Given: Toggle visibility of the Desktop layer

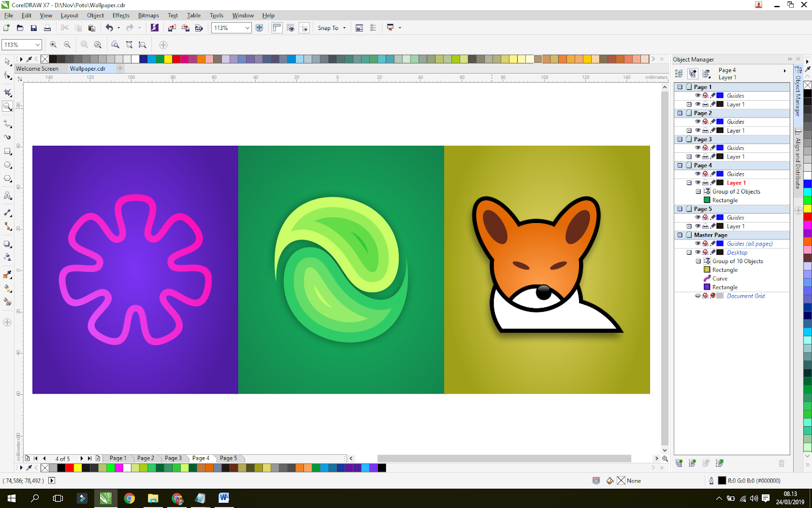Looking at the screenshot, I should [x=698, y=252].
